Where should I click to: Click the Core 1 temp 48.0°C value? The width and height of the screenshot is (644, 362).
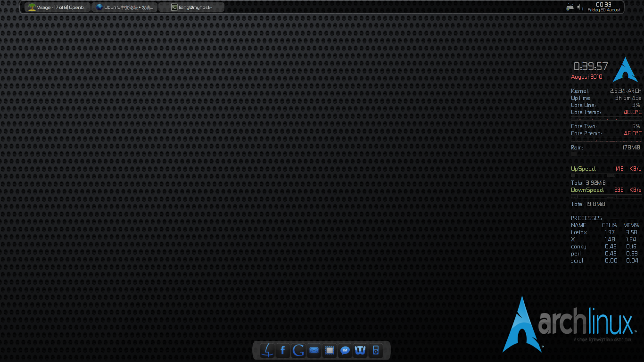click(x=633, y=112)
